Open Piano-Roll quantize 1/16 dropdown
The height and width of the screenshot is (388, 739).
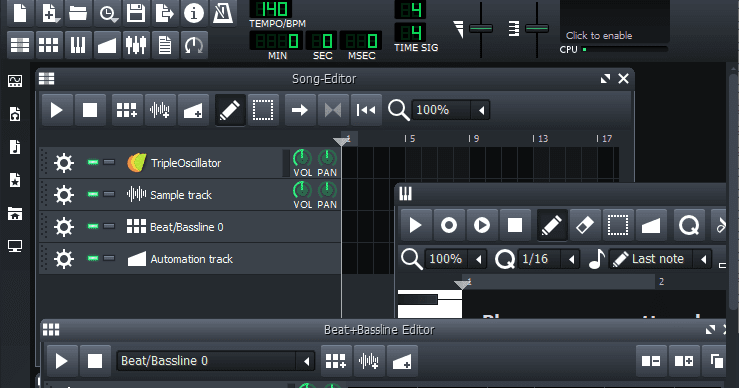tap(549, 259)
